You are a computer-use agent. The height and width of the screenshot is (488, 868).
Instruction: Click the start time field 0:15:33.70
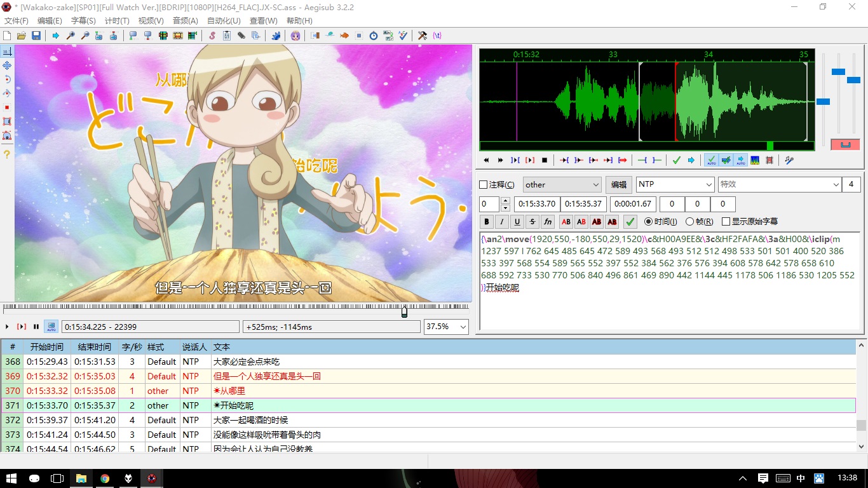coord(537,204)
